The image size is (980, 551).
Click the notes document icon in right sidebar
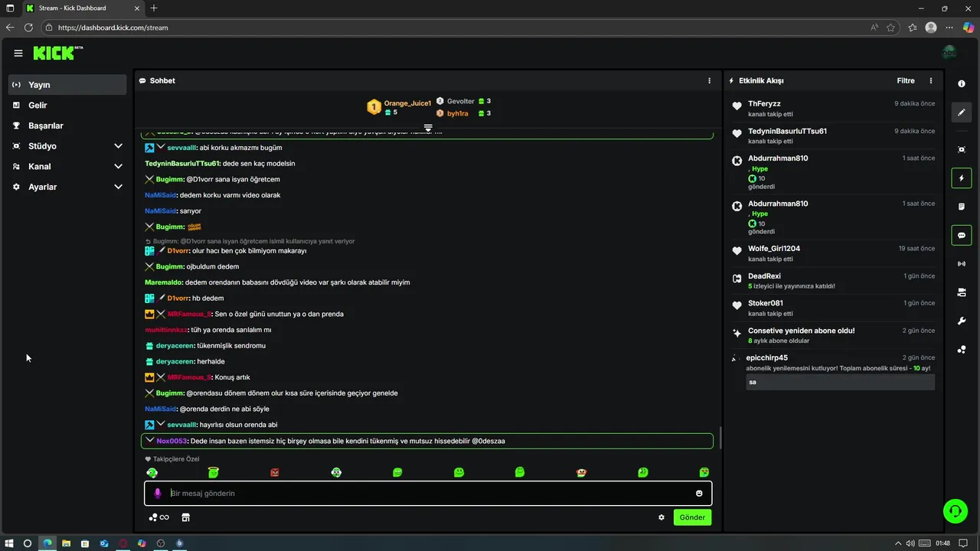[x=962, y=207]
